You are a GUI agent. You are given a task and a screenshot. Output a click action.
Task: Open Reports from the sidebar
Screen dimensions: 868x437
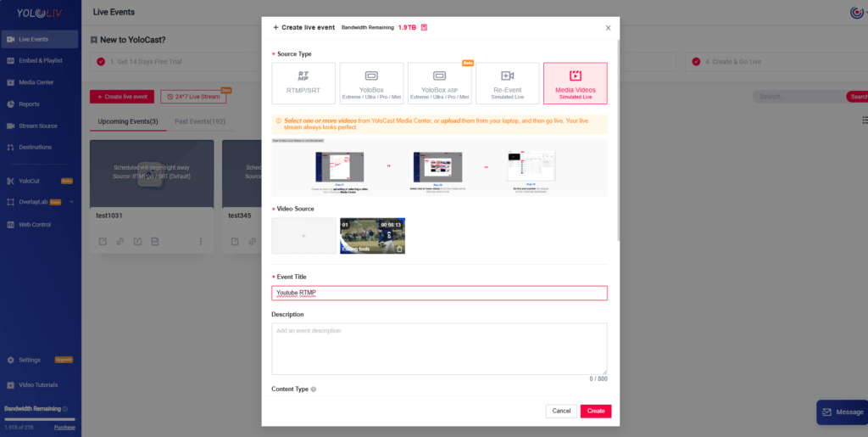[29, 104]
